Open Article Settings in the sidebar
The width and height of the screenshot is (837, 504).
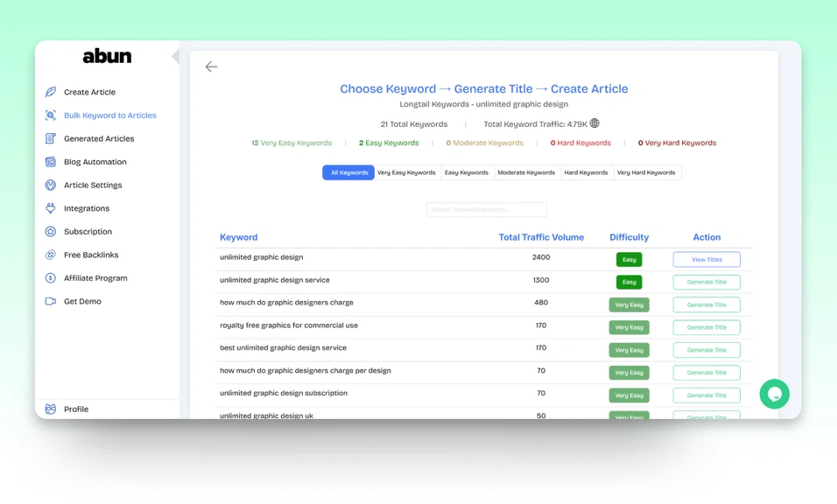click(93, 185)
